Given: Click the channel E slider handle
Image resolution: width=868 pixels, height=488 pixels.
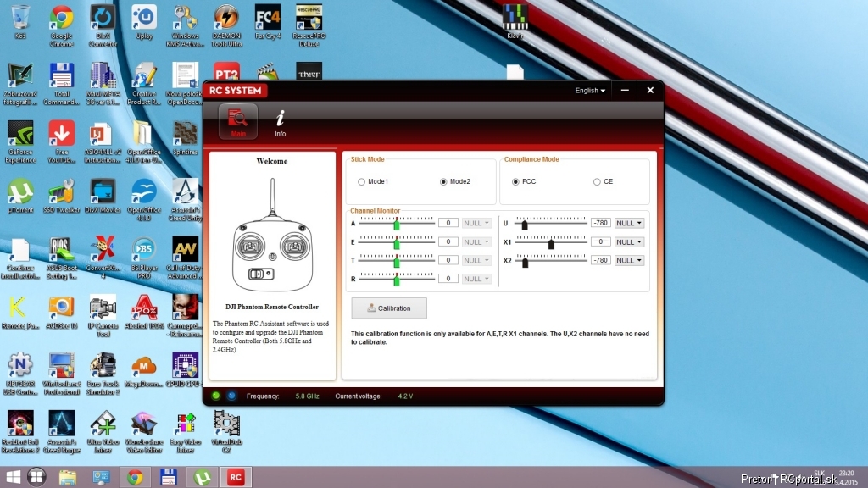Looking at the screenshot, I should click(397, 243).
